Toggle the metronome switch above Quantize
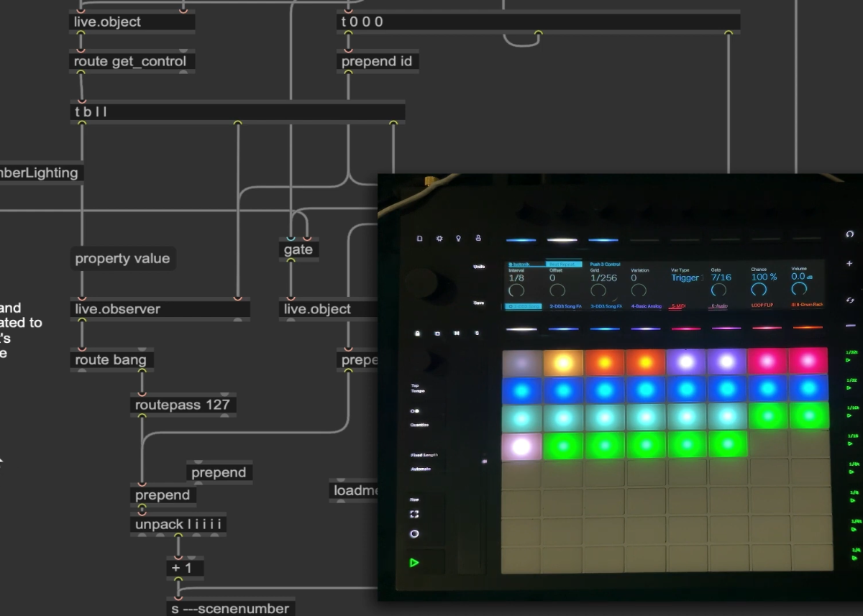This screenshot has height=616, width=863. (x=416, y=411)
